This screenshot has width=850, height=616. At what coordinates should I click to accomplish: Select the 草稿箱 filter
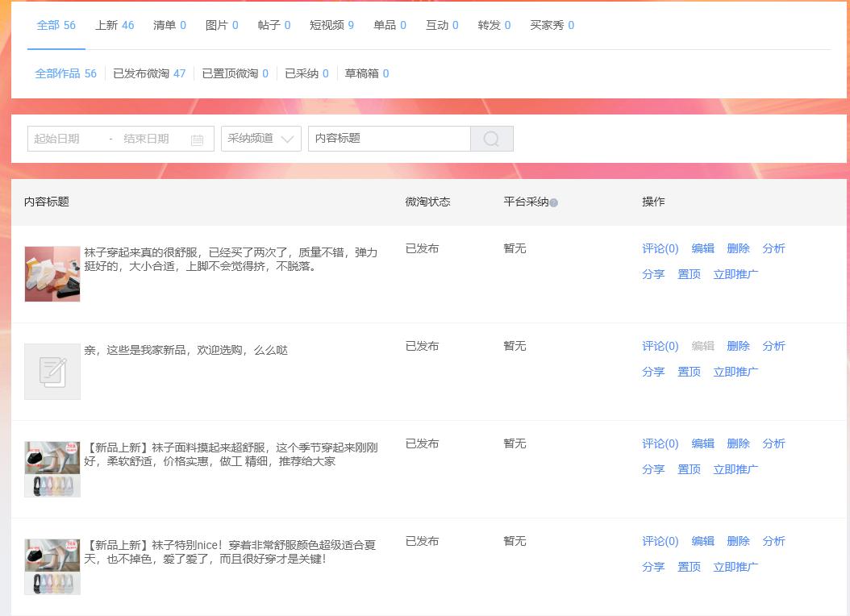pos(361,73)
